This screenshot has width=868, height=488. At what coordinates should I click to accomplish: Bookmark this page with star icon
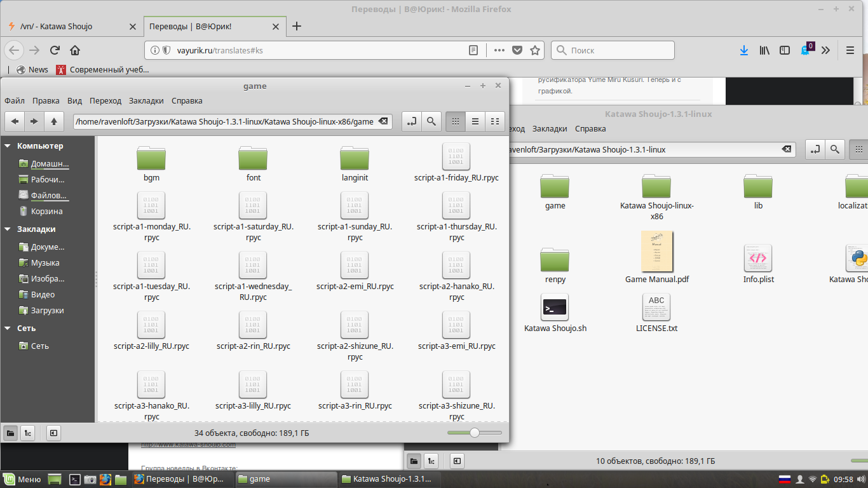point(535,50)
